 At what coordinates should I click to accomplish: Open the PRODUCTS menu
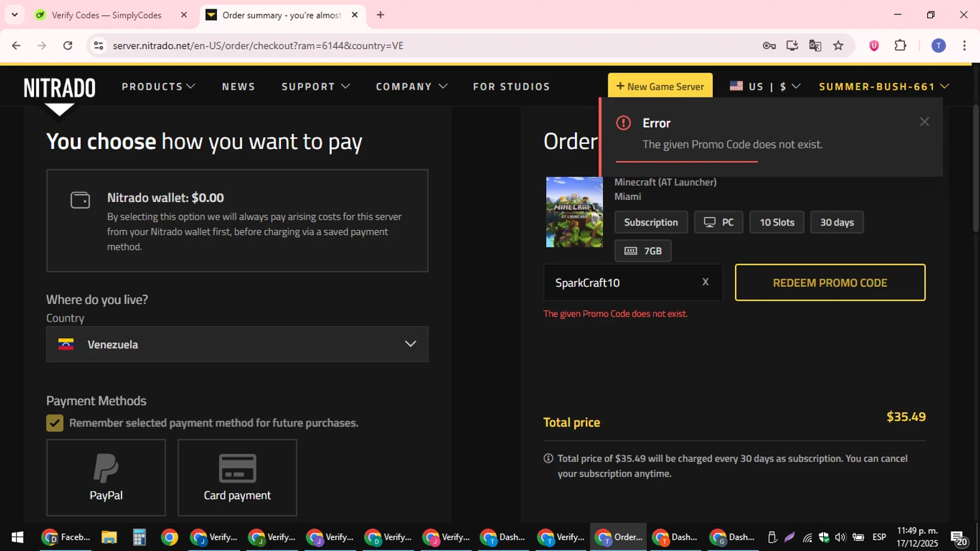pyautogui.click(x=158, y=86)
